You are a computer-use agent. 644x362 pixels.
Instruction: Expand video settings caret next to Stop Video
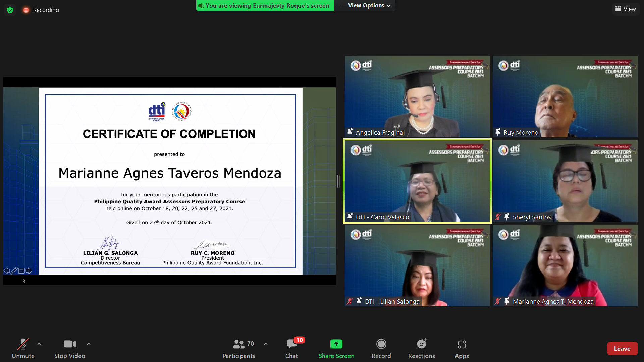pos(89,344)
